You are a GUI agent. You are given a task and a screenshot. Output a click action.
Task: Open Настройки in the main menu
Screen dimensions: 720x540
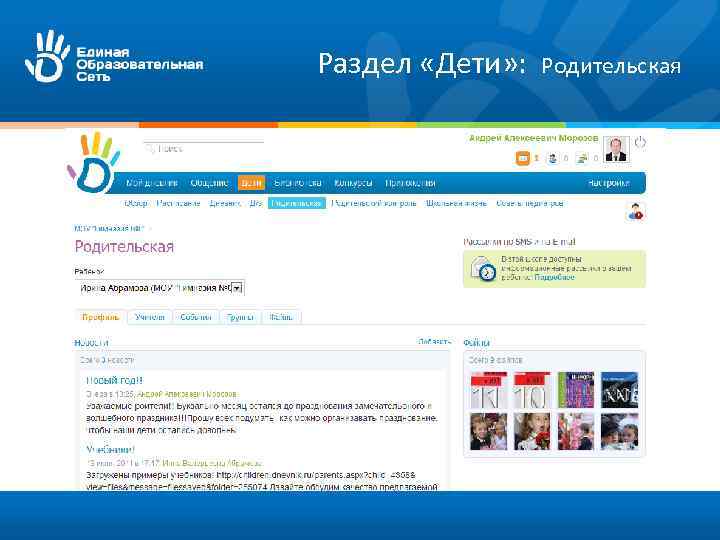pyautogui.click(x=609, y=183)
